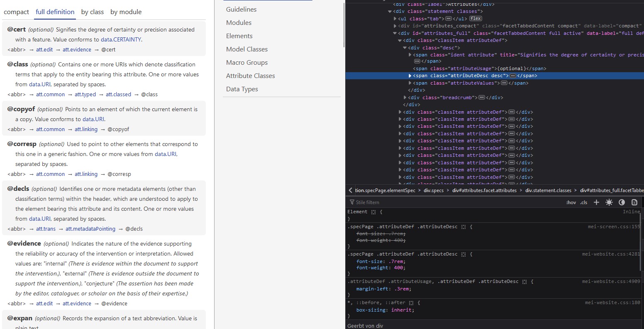Viewport: 644px width, 329px height.
Task: Open source link mei-website.css:4281
Action: tap(611, 254)
